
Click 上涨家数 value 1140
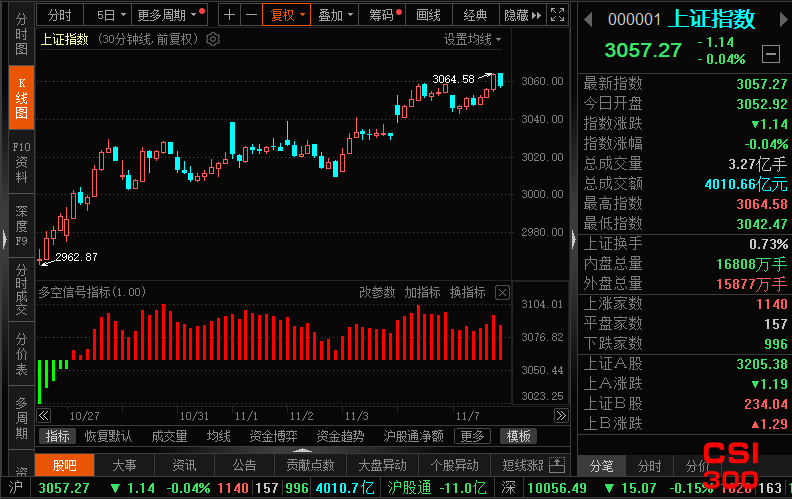771,304
